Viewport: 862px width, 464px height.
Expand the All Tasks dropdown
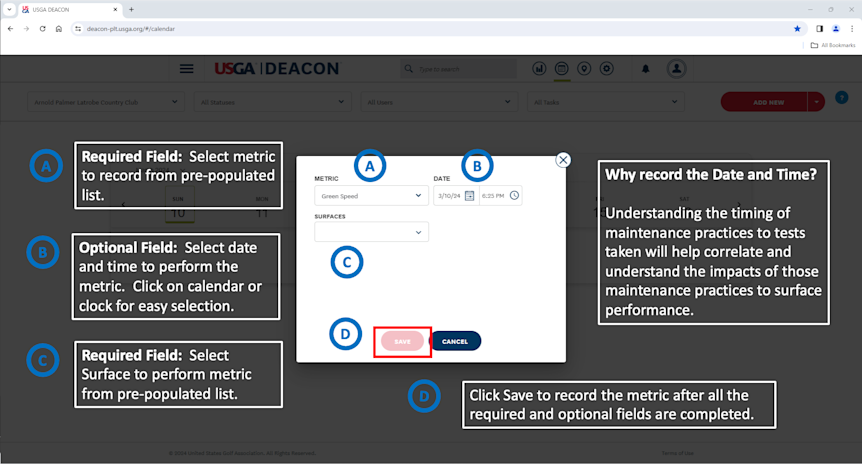click(x=606, y=102)
